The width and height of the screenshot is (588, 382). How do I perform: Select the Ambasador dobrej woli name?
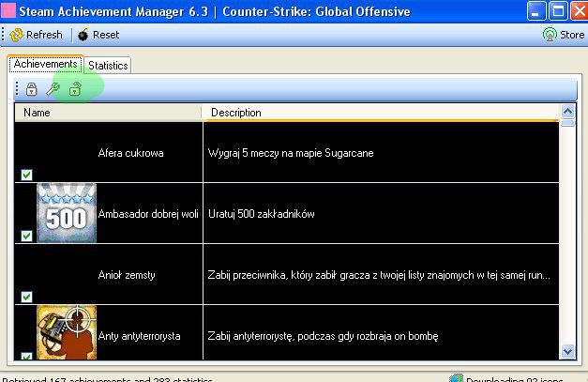coord(148,214)
